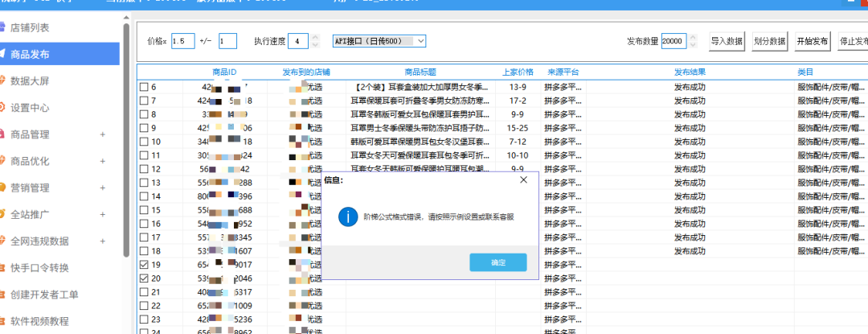Confirm the dialog with 确定
The image size is (868, 334).
[x=498, y=262]
